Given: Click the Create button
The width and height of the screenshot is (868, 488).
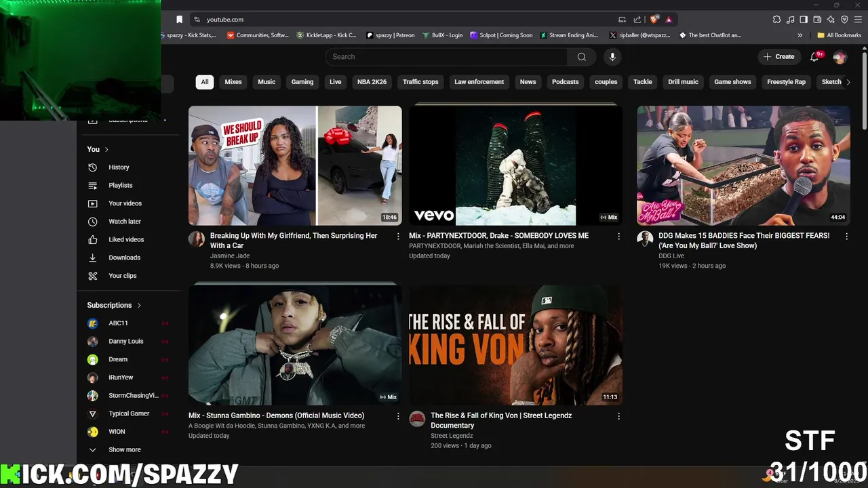Looking at the screenshot, I should point(778,57).
